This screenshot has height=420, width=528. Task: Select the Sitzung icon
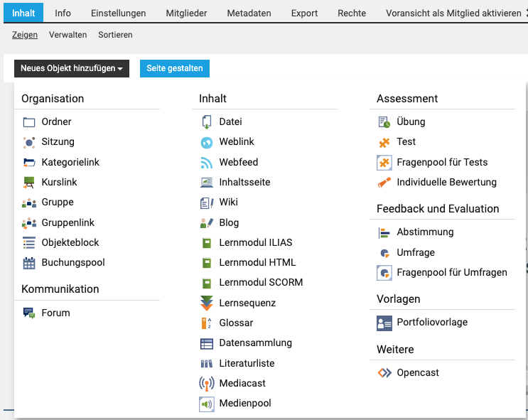pos(29,142)
